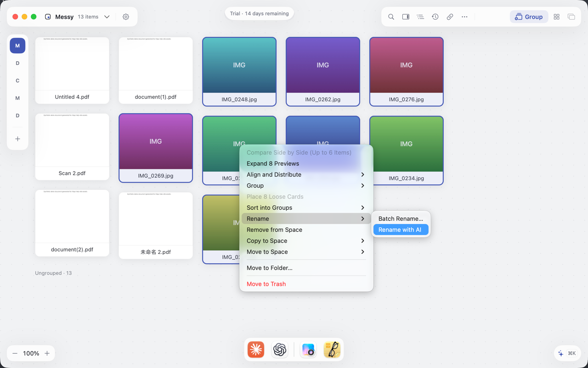Select the IMG_0269.jpg purple image card
Viewport: 588px width, 368px height.
[156, 148]
